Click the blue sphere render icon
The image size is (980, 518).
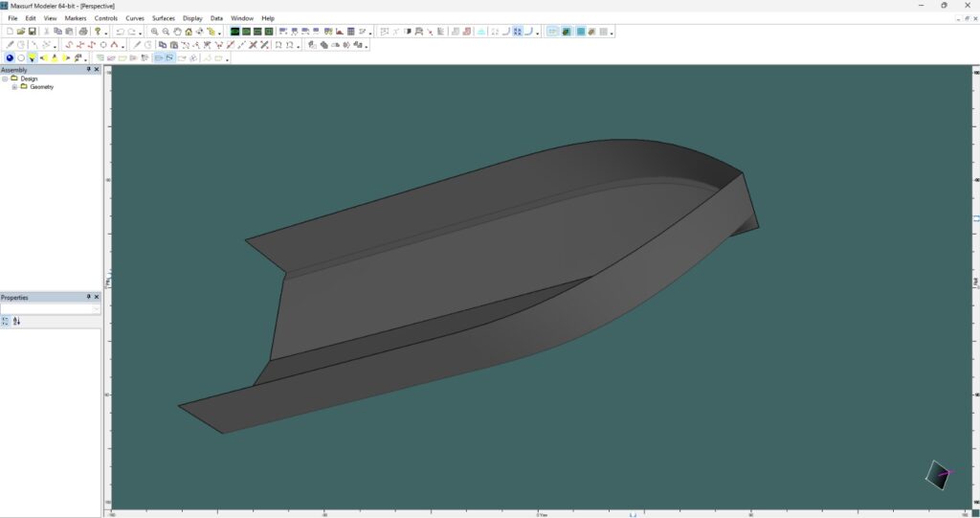coord(10,57)
